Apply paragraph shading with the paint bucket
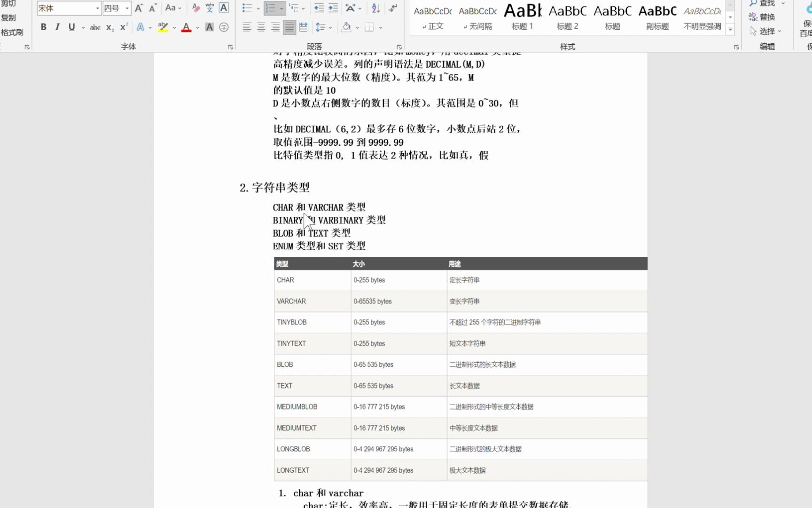Viewport: 812px width, 508px height. [x=346, y=27]
